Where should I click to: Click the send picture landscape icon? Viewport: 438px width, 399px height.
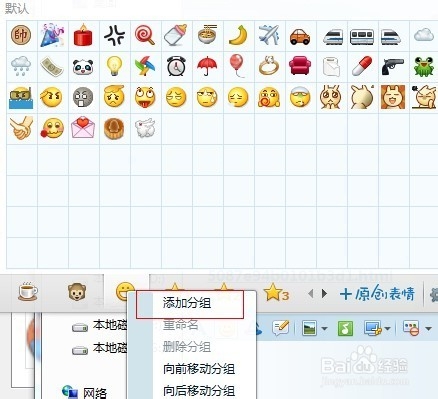click(x=310, y=328)
